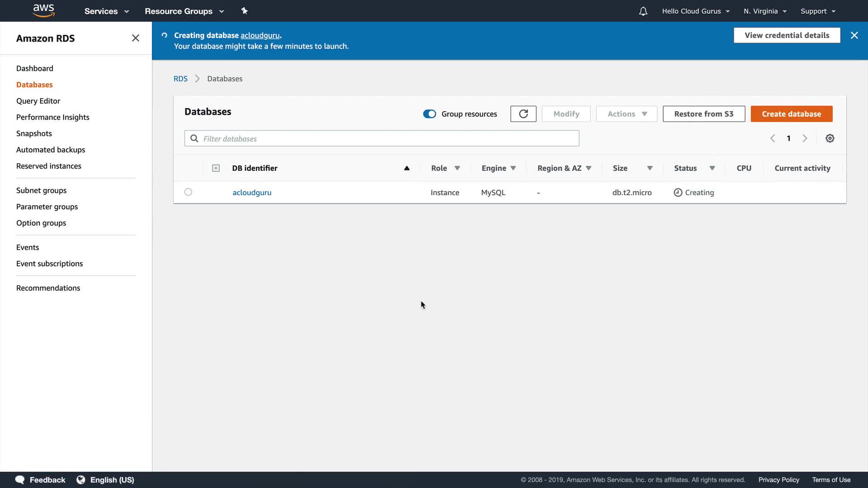Click the notifications bell icon
This screenshot has height=488, width=868.
(x=643, y=11)
